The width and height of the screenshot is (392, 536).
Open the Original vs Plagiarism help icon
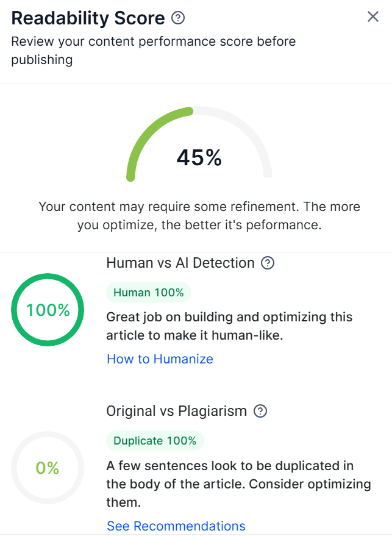click(260, 411)
